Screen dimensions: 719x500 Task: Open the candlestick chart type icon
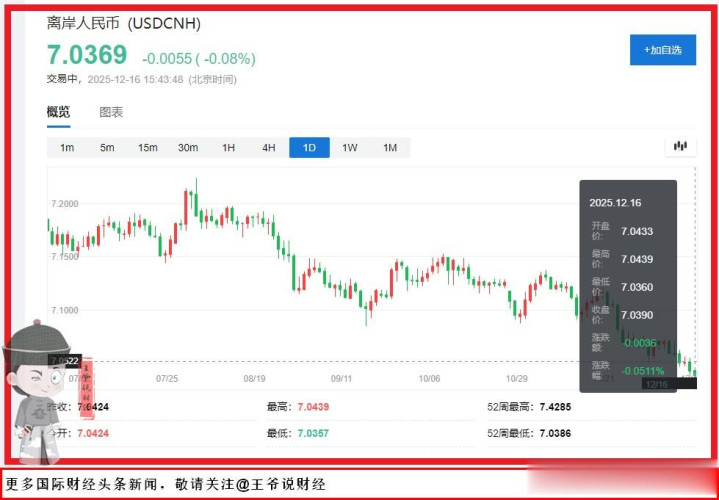[680, 147]
